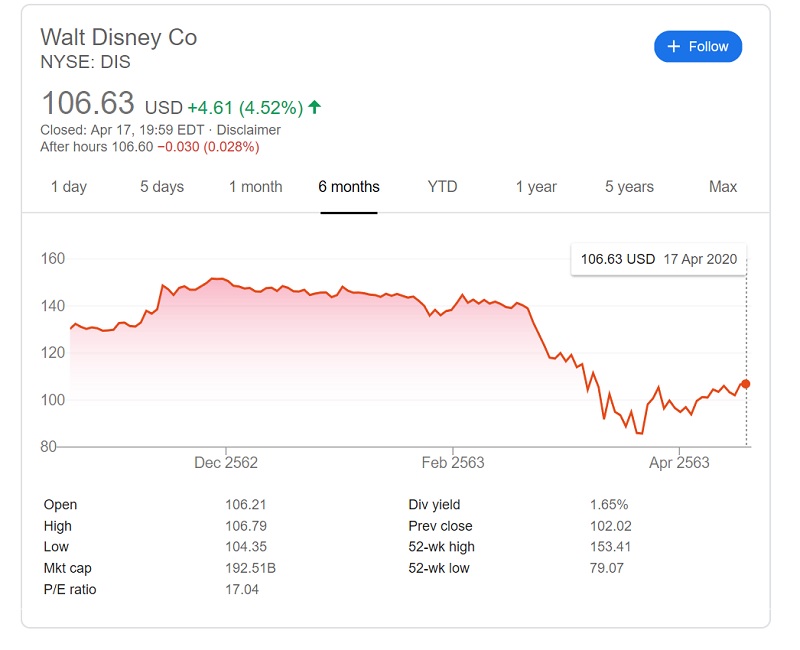
Task: Open the Disclaimer link
Action: tap(249, 130)
